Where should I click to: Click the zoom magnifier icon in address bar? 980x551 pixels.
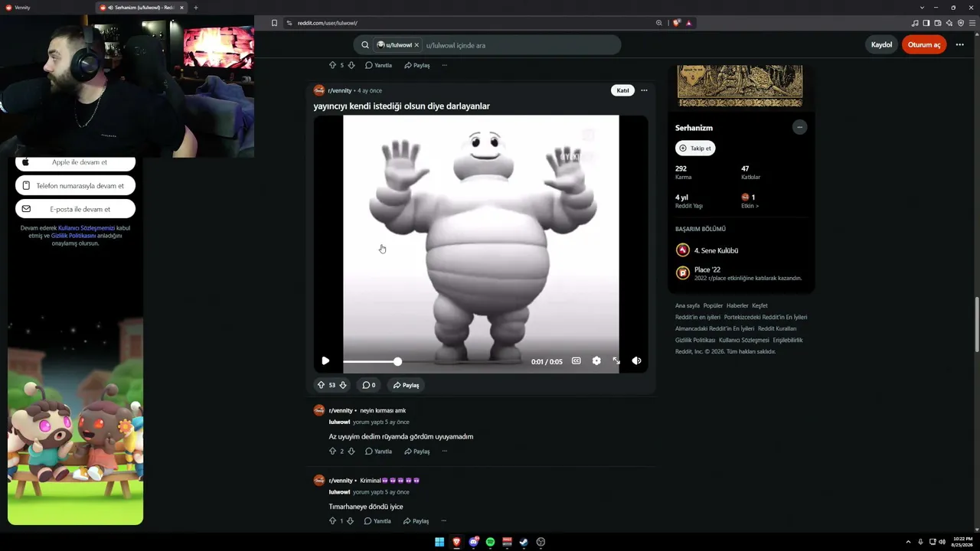point(658,23)
